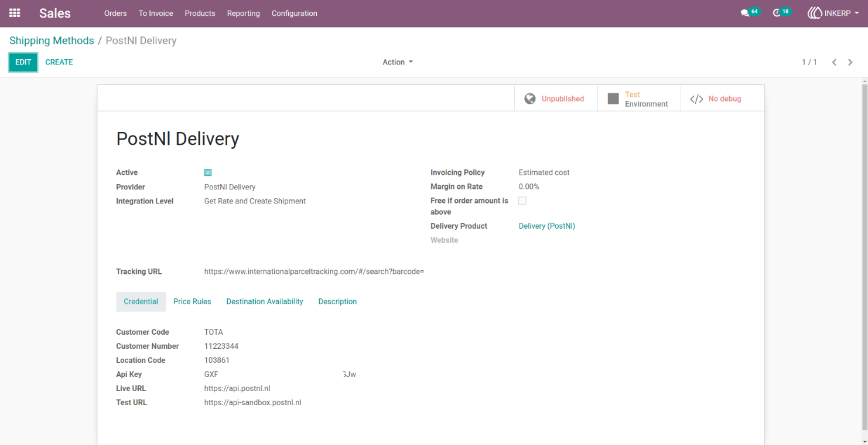Click the INKERP company logo icon
868x445 pixels.
[x=814, y=13]
